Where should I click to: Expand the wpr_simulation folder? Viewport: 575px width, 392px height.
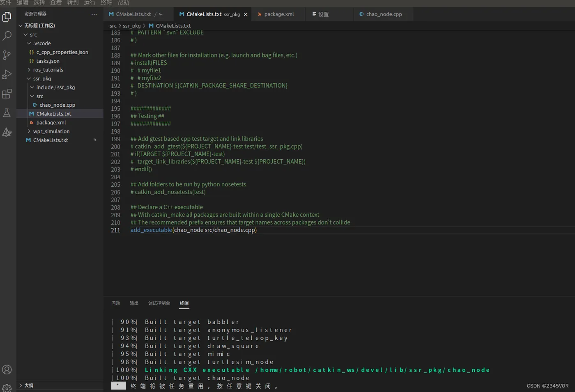29,131
